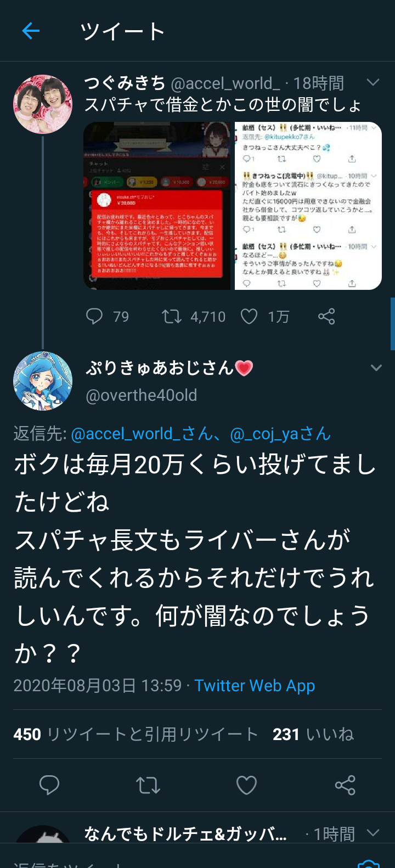The width and height of the screenshot is (395, 868).
Task: Reply to ぷりきゅあおじさん's tweet
Action: click(49, 785)
